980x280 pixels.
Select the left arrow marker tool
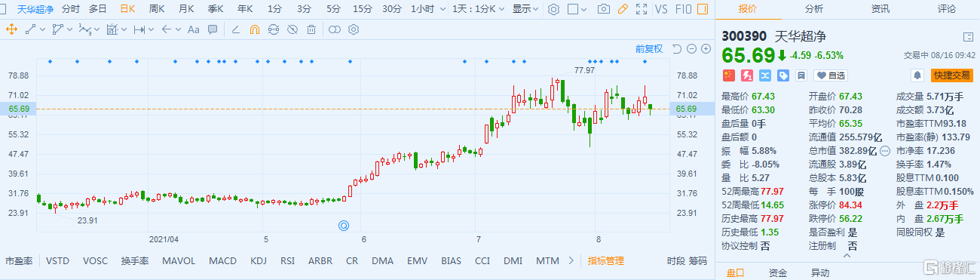point(167,29)
